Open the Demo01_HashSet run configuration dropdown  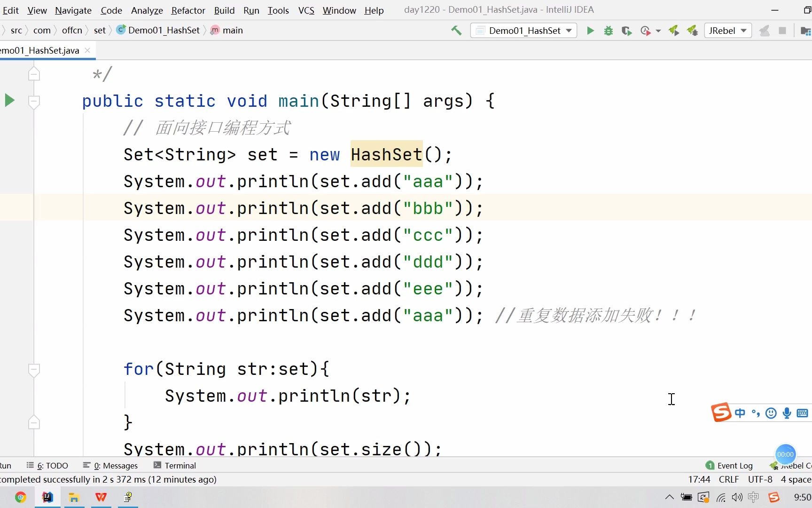pos(524,31)
